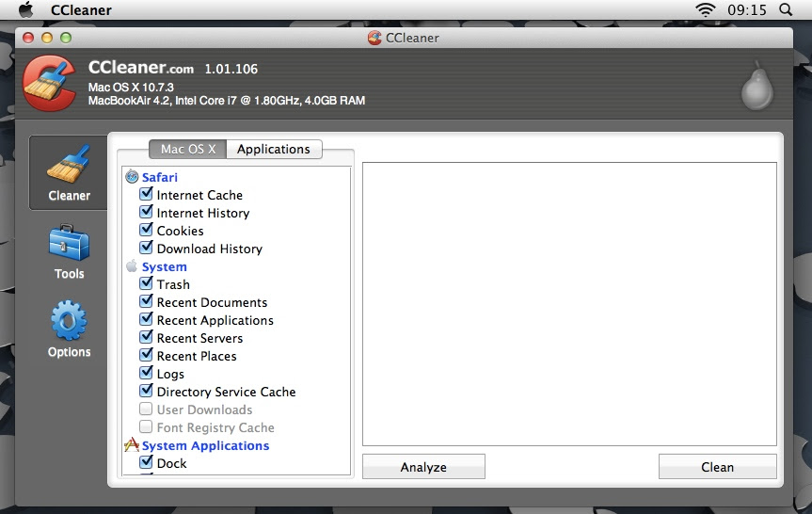Uncheck Internet History checkbox
Image resolution: width=812 pixels, height=514 pixels.
146,212
